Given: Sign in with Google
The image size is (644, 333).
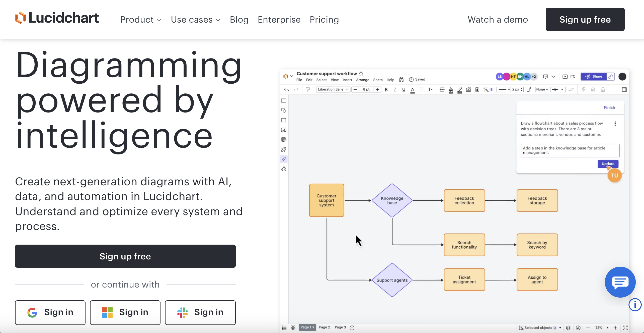Looking at the screenshot, I should tap(50, 312).
